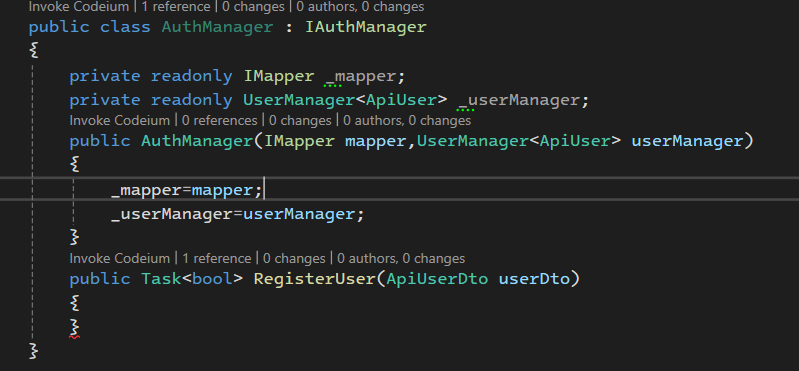Click the 'class' keyword
The image size is (799, 371).
tap(125, 26)
